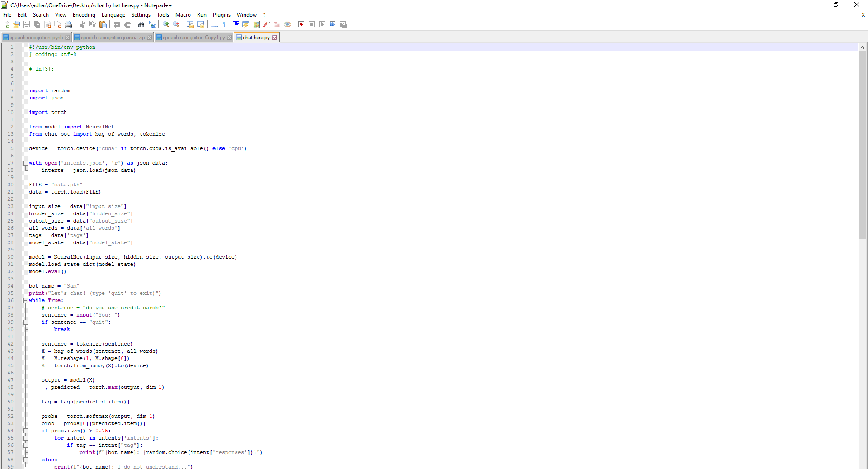Image resolution: width=868 pixels, height=469 pixels.
Task: Toggle Show All Characters pilcrow icon
Action: click(x=225, y=24)
